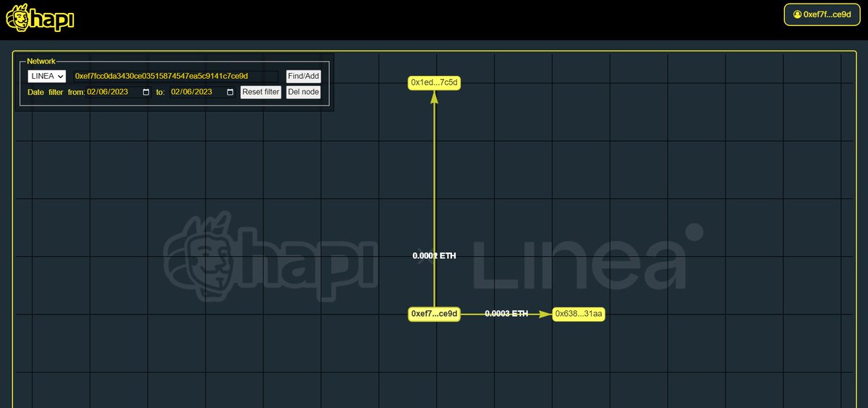The width and height of the screenshot is (868, 408).
Task: Select the 0xef7...ce9d graph node
Action: click(x=434, y=314)
